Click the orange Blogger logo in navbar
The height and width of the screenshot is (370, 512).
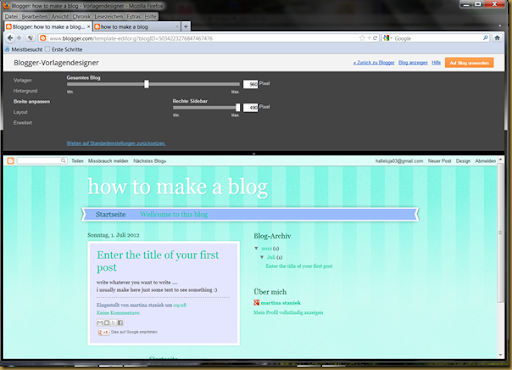[x=10, y=161]
